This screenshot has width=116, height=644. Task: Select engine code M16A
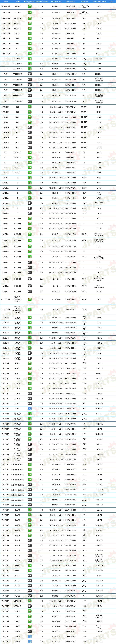(99, 318)
